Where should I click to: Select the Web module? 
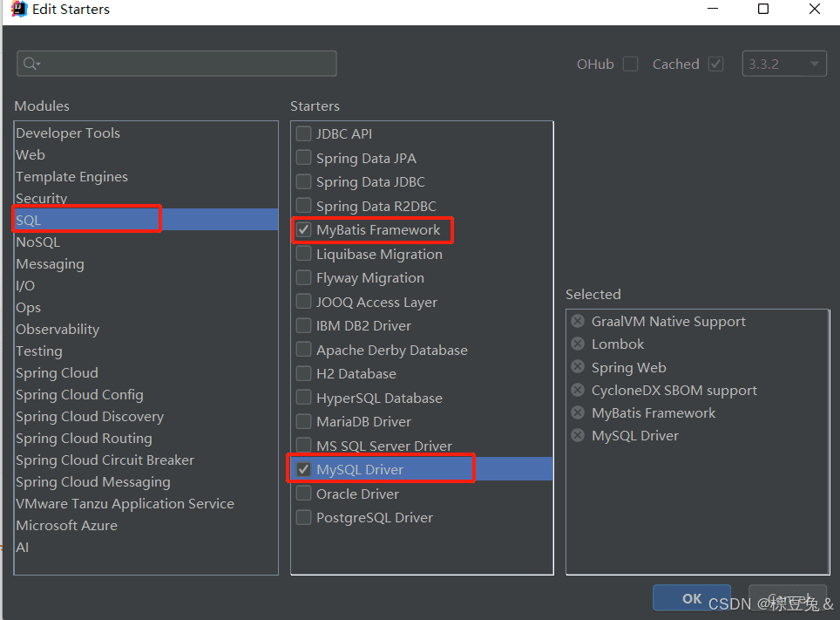coord(146,154)
